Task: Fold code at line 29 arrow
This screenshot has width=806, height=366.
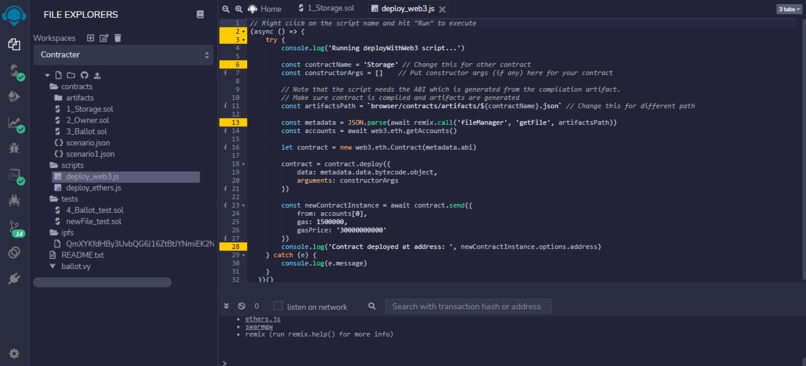Action: [243, 255]
